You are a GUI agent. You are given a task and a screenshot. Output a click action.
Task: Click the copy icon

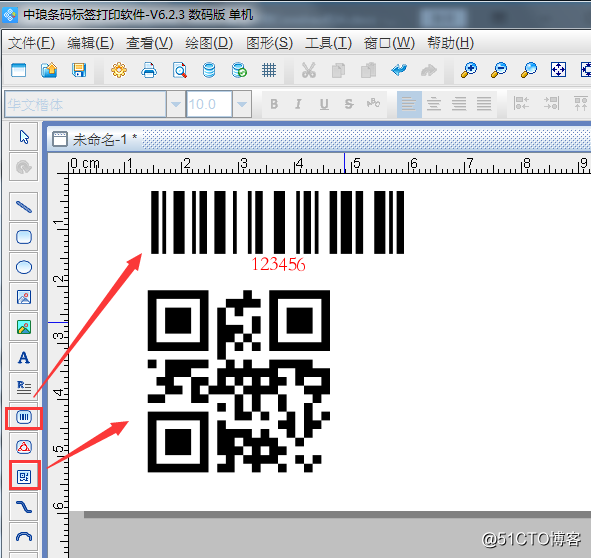click(x=338, y=70)
